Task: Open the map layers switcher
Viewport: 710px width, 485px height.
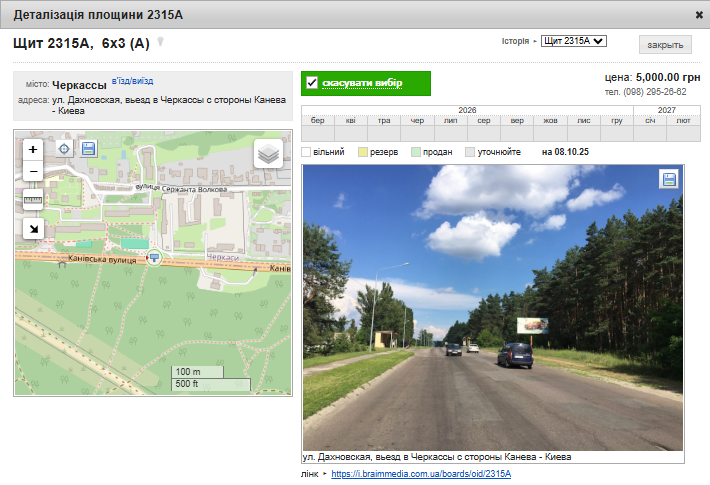Action: pos(269,154)
